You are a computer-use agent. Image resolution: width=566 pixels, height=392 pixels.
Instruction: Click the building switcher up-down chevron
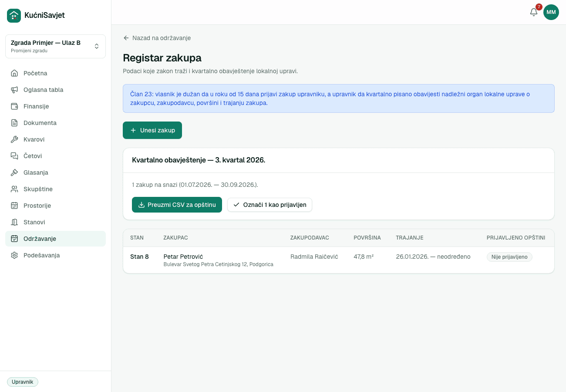(x=97, y=46)
